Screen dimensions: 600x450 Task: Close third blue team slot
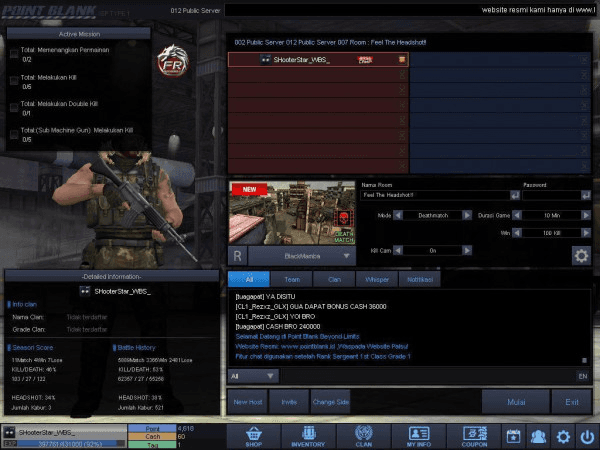[584, 90]
